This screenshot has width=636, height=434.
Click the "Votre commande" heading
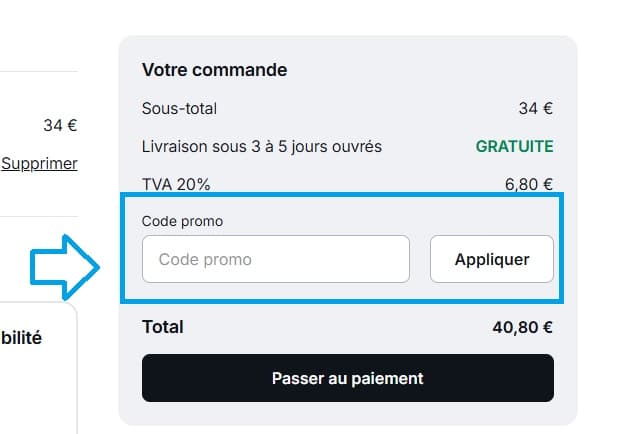pyautogui.click(x=214, y=70)
